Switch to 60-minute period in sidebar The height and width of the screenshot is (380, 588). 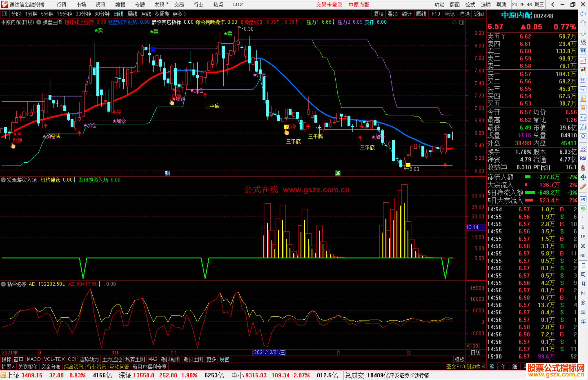(x=583, y=256)
